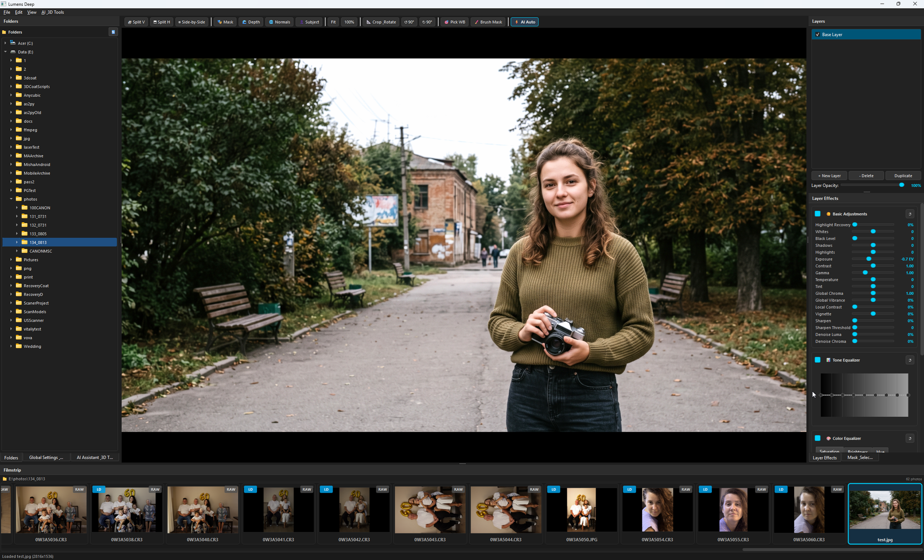Click the Color Equalizer palette icon
Viewport: 924px width, 560px height.
(828, 438)
